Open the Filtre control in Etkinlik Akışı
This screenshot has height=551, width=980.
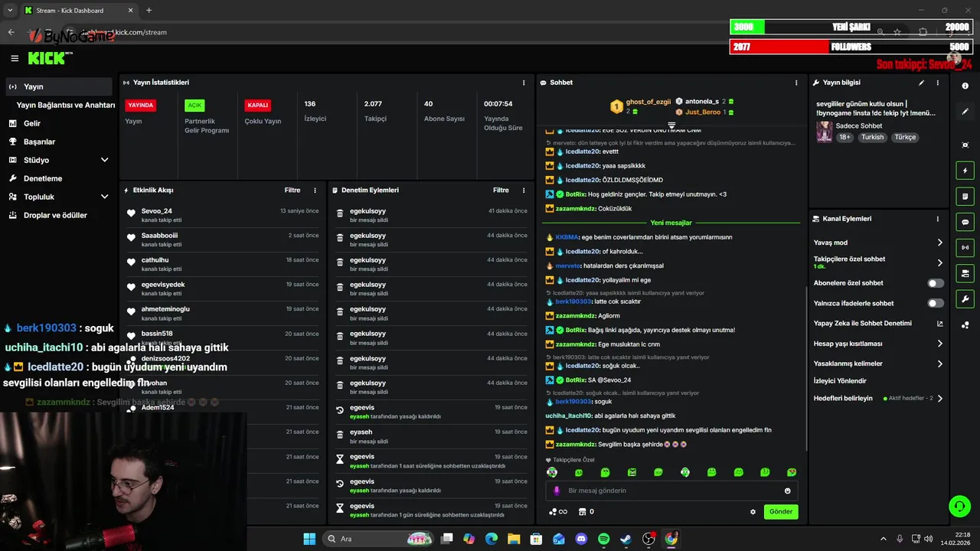click(292, 190)
